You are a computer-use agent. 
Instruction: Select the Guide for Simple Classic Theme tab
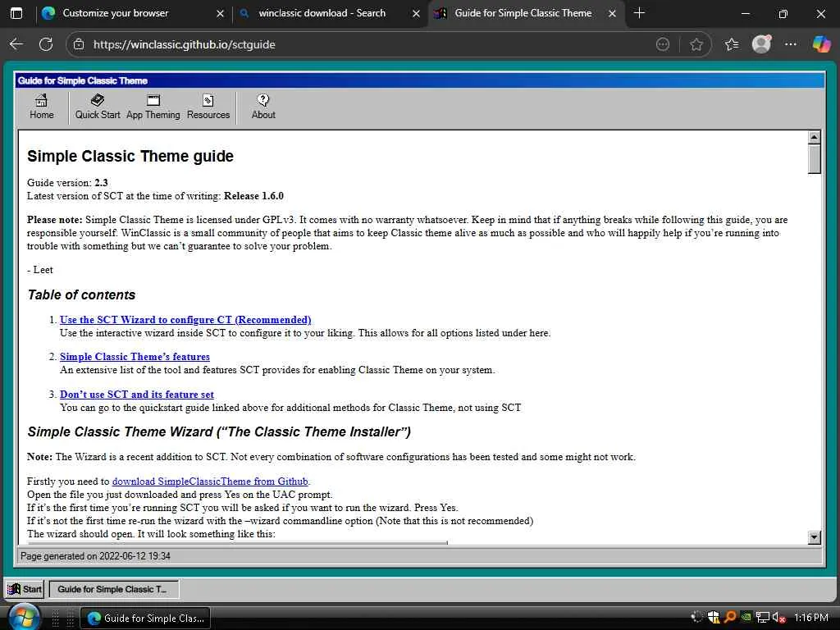tap(525, 13)
